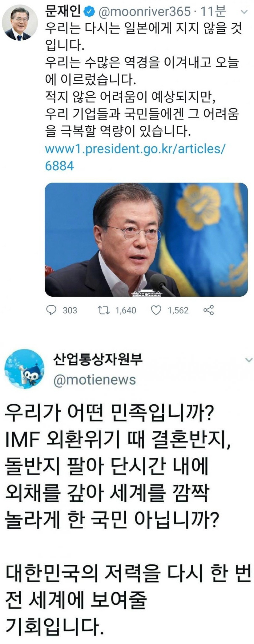Expand the chevron menu on 산업통상자원부 tweet
Screen dimensions: 254x644
[248, 360]
